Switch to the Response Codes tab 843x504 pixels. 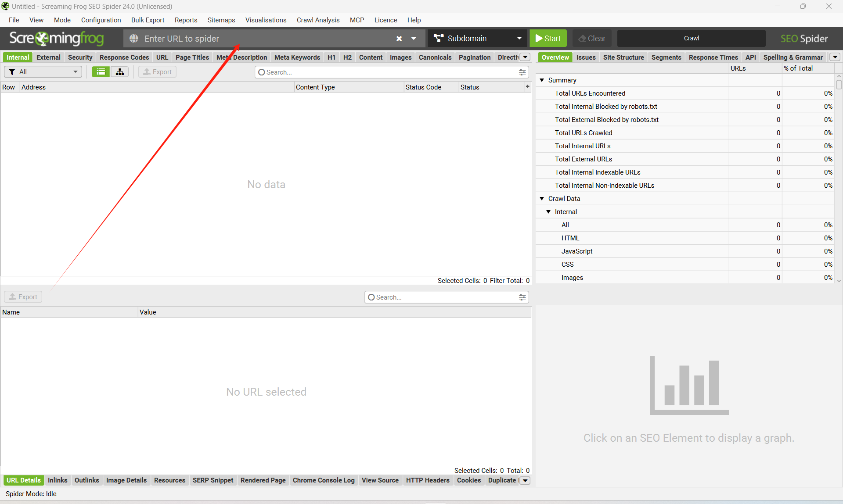(124, 57)
